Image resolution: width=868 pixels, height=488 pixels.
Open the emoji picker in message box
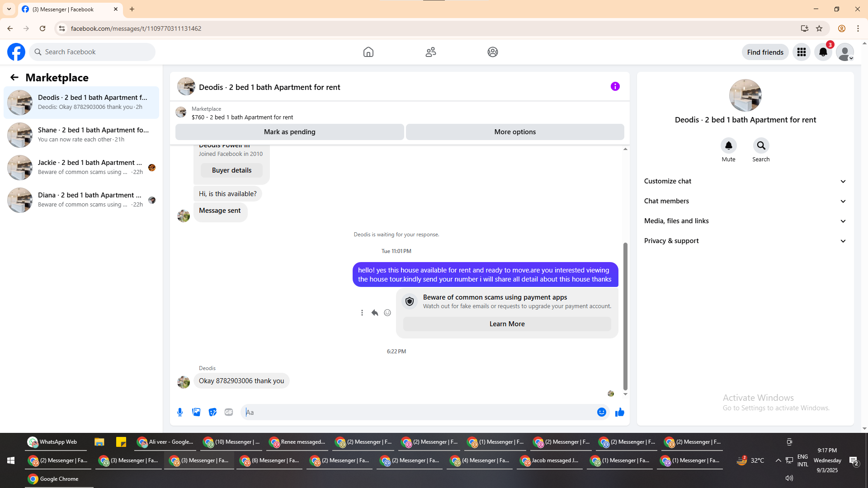pyautogui.click(x=602, y=412)
